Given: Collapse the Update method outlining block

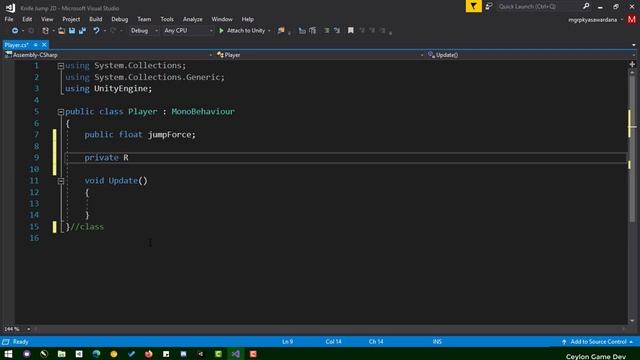Looking at the screenshot, I should (60, 181).
